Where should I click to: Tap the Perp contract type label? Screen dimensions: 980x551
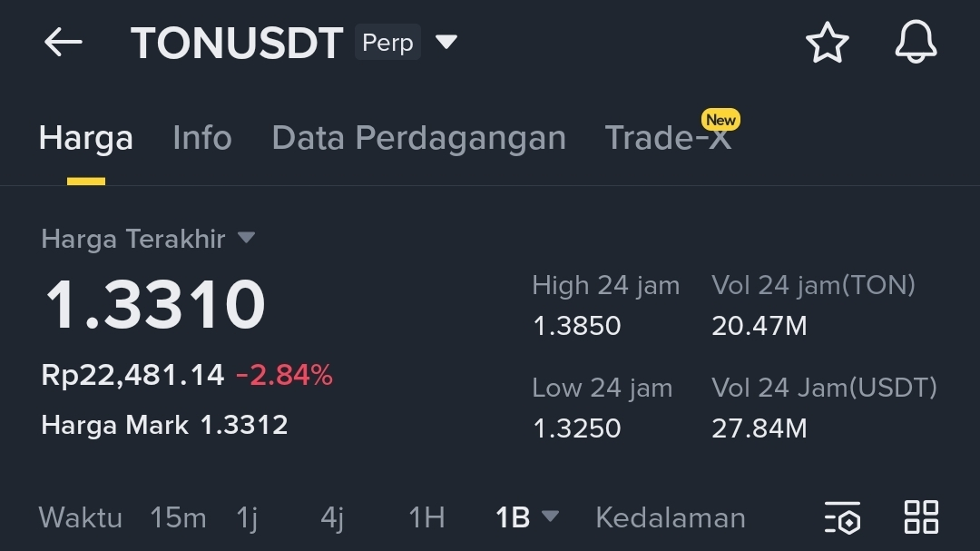click(x=387, y=43)
